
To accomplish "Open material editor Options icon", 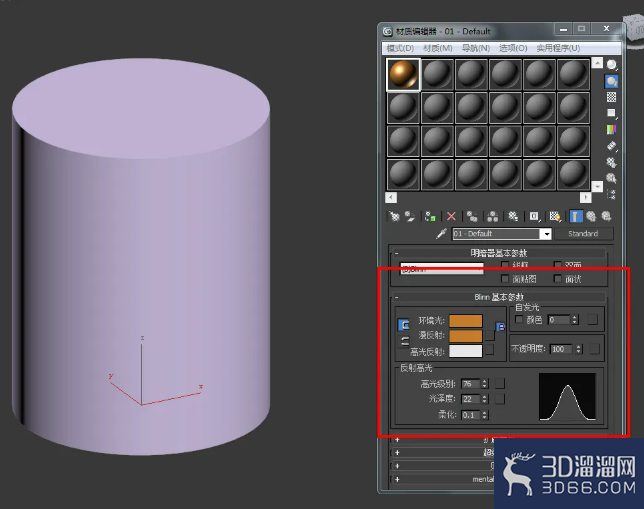I will 612,162.
